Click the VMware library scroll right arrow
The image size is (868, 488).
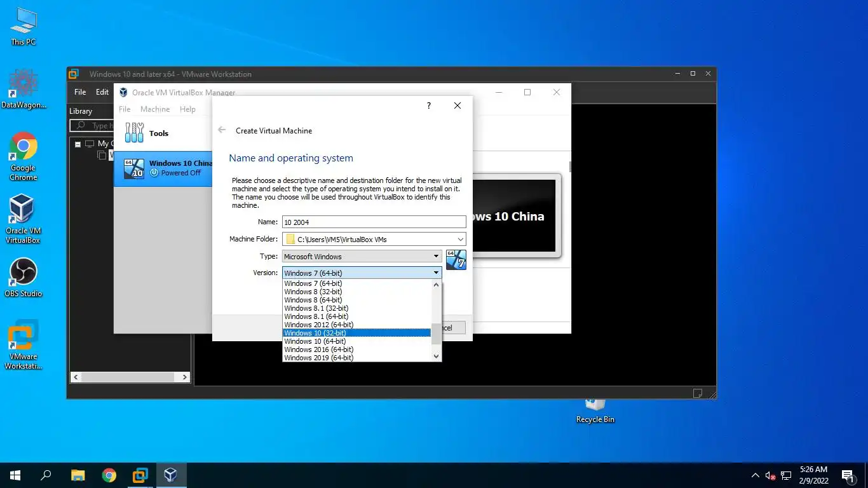coord(185,377)
